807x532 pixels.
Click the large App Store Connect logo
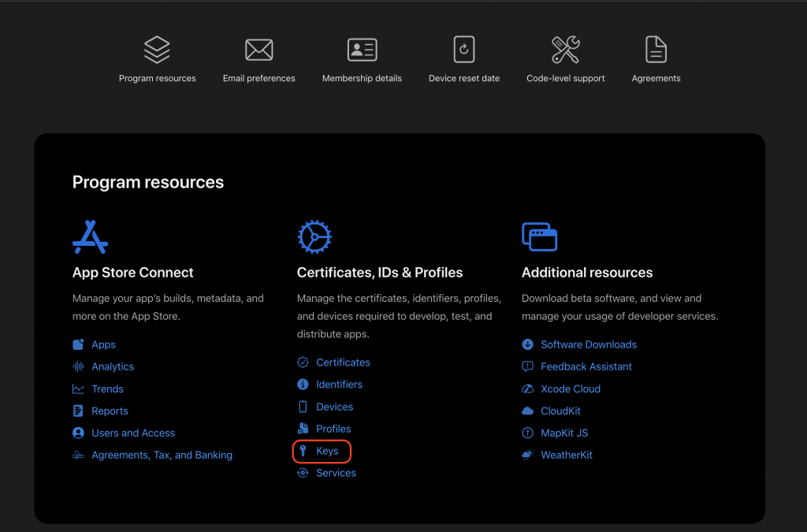tap(90, 237)
